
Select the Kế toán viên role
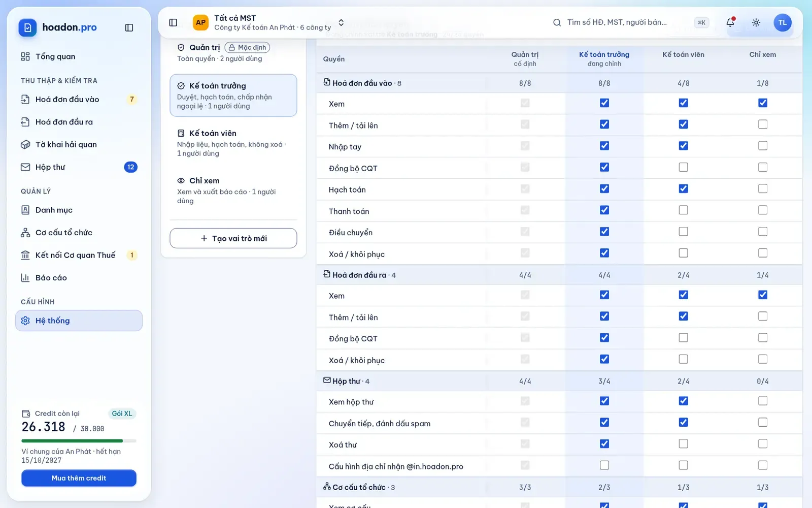pyautogui.click(x=233, y=143)
